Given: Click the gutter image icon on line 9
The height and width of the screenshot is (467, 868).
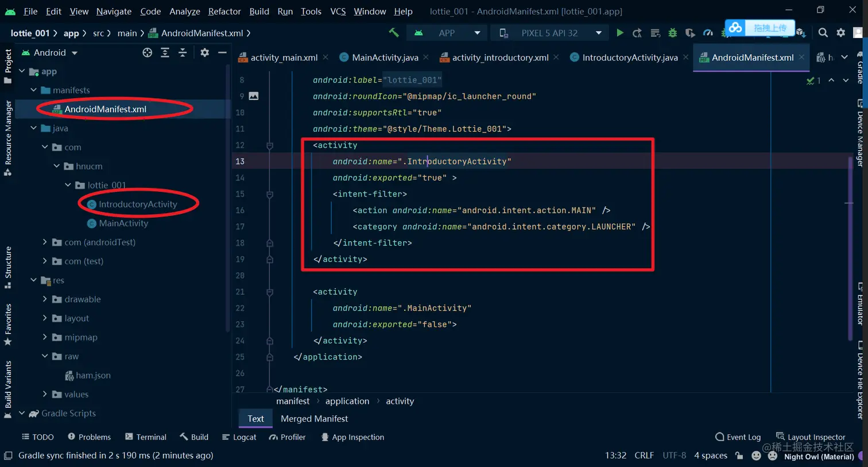Looking at the screenshot, I should click(x=254, y=96).
